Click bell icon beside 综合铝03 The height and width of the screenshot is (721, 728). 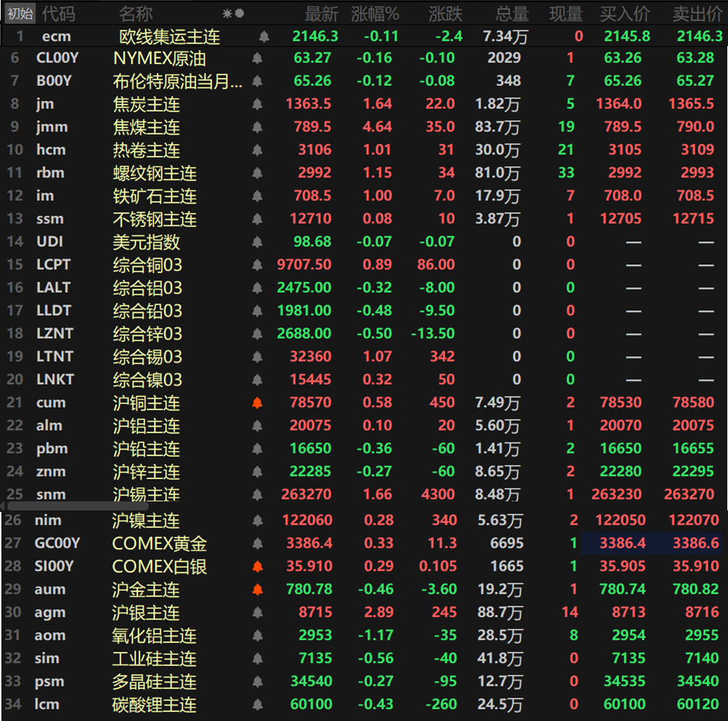point(257,288)
